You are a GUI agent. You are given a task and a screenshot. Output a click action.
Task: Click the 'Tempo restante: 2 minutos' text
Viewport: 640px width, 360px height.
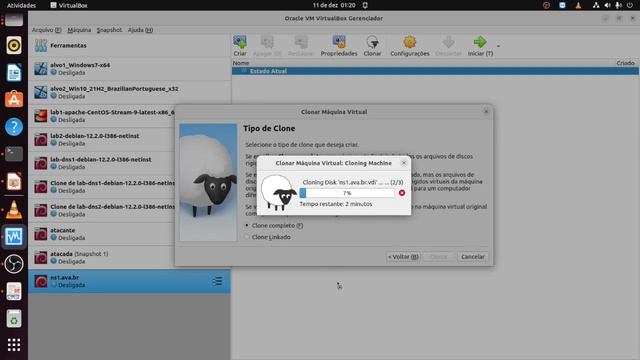pyautogui.click(x=336, y=204)
